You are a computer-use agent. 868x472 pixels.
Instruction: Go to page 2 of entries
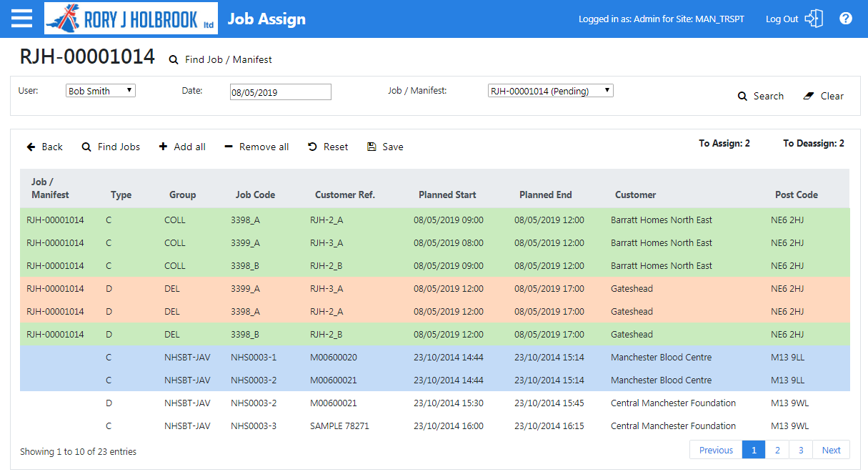coord(777,450)
